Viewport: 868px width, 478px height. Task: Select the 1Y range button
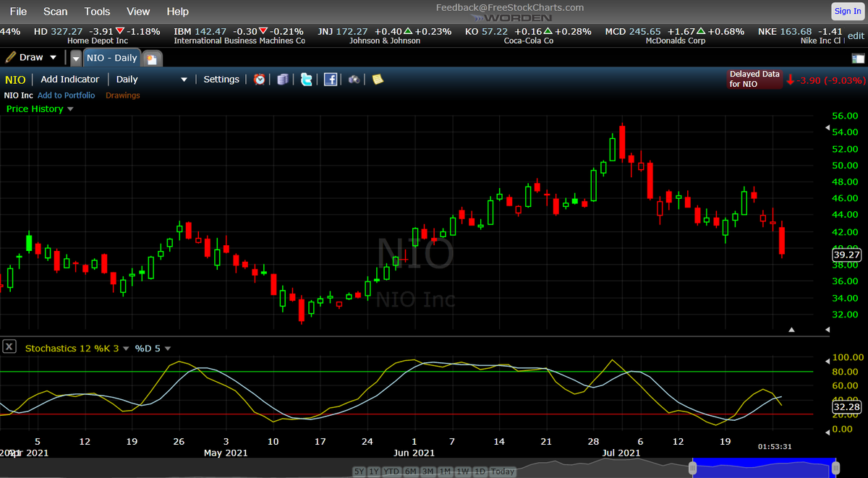point(374,471)
